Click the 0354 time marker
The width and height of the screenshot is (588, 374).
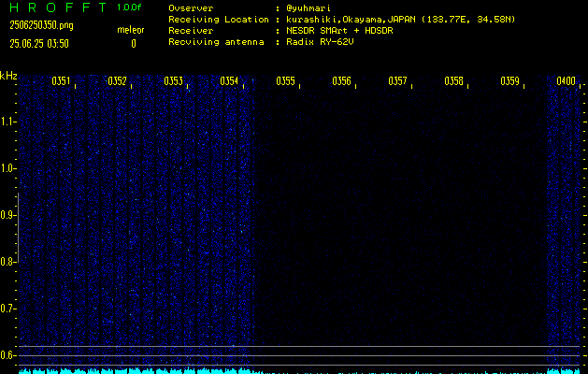click(x=230, y=81)
